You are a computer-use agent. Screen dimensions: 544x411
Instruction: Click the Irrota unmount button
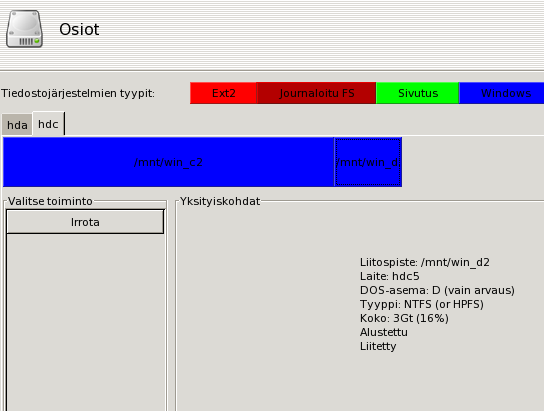(85, 222)
